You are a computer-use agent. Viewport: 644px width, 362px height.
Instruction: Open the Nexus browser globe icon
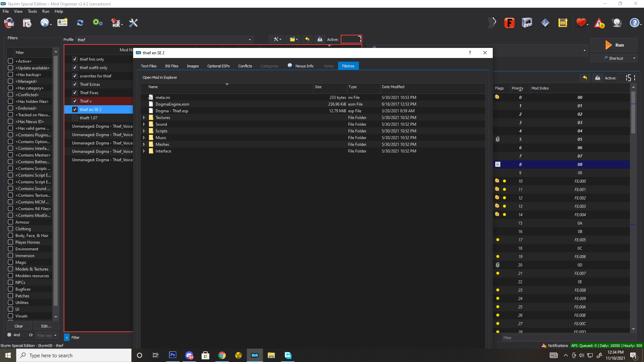tap(45, 23)
